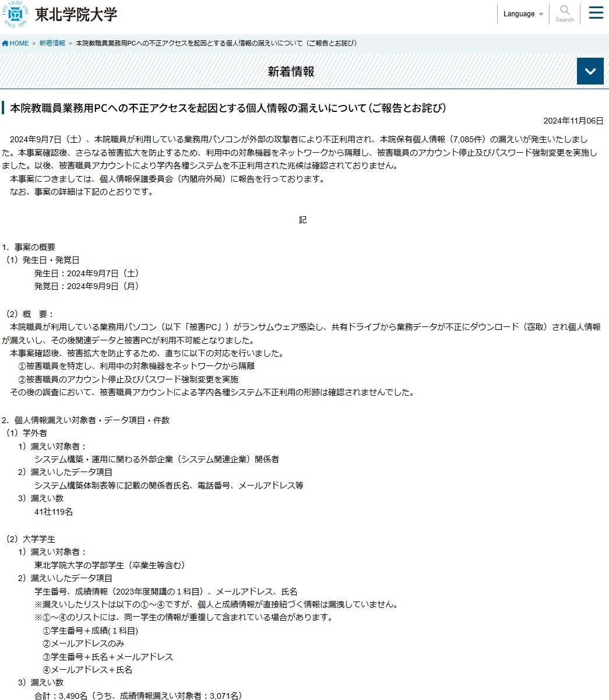The width and height of the screenshot is (609, 700).
Task: Click list item ①学生番号＋成績(１科目)
Action: [x=90, y=631]
